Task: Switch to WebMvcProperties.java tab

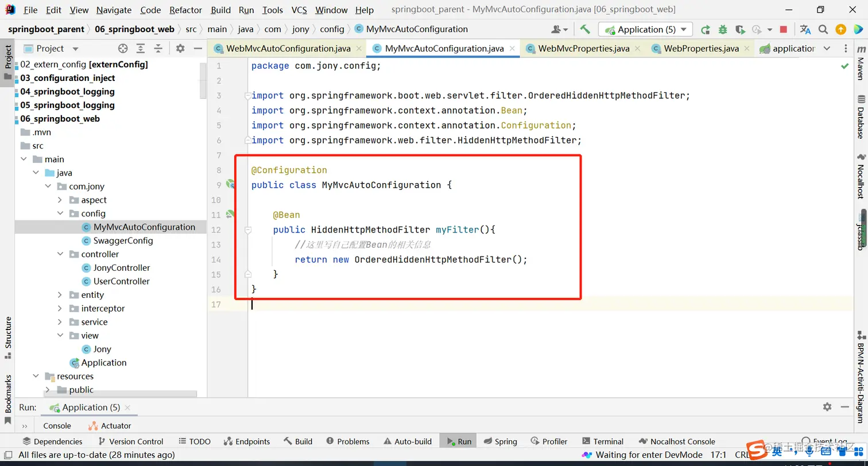Action: coord(584,49)
